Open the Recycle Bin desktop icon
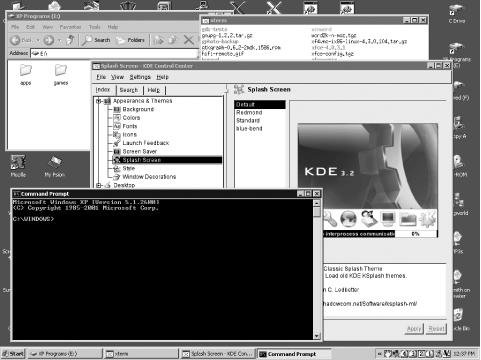 [460, 319]
